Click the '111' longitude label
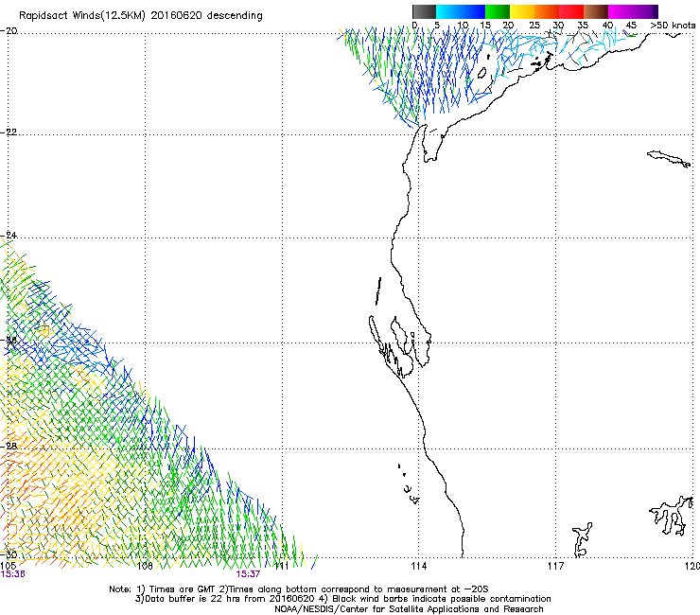700x615 pixels. [x=282, y=566]
